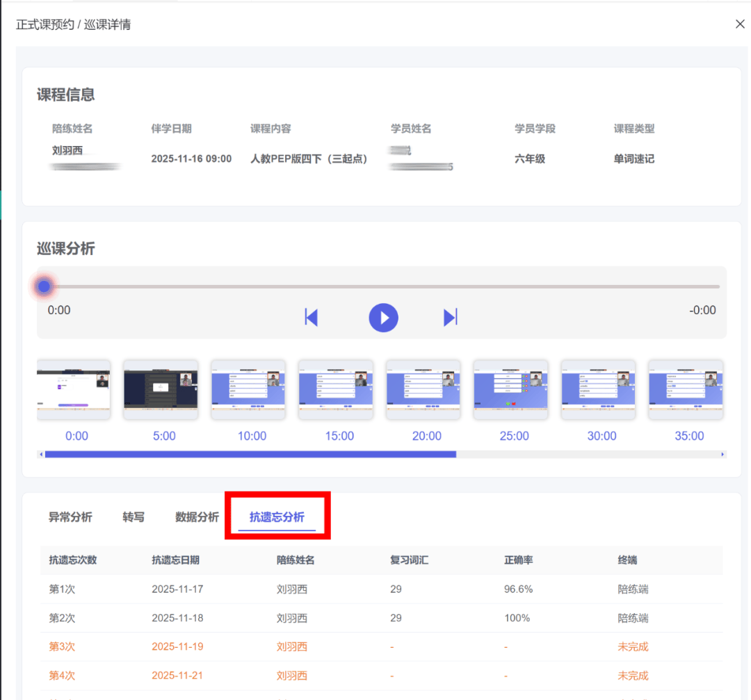
Task: Click the 35:00 timestamp label
Action: tap(689, 436)
